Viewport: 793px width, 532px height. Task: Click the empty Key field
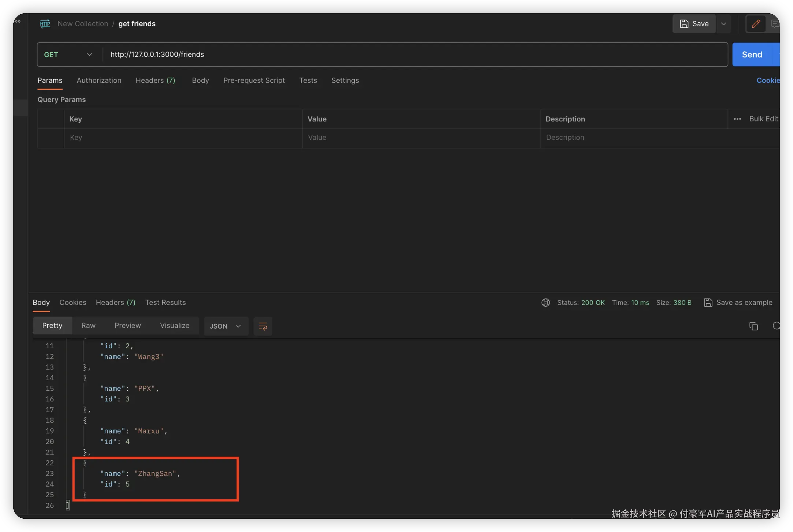click(x=183, y=138)
